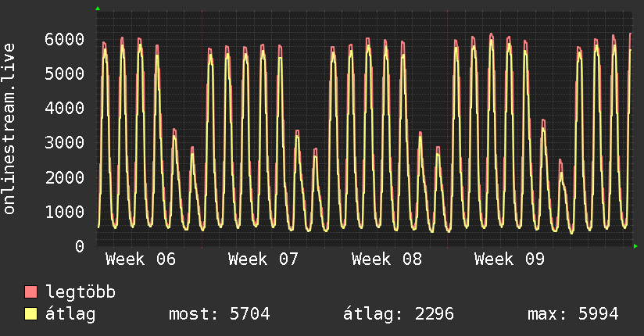Click the 'most: 5704' statistic
644x336 pixels.
(220, 315)
